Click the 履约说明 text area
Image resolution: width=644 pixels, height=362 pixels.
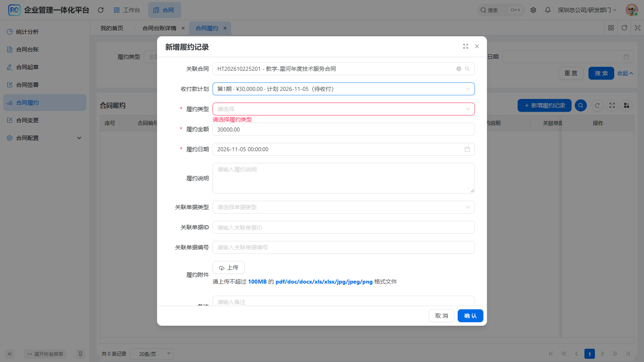[x=344, y=178]
